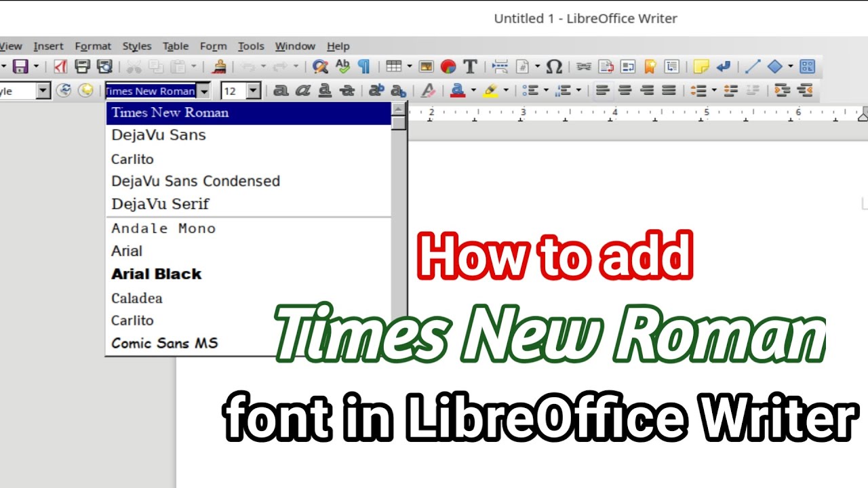This screenshot has width=868, height=488.
Task: Open the Tools menu
Action: (251, 46)
